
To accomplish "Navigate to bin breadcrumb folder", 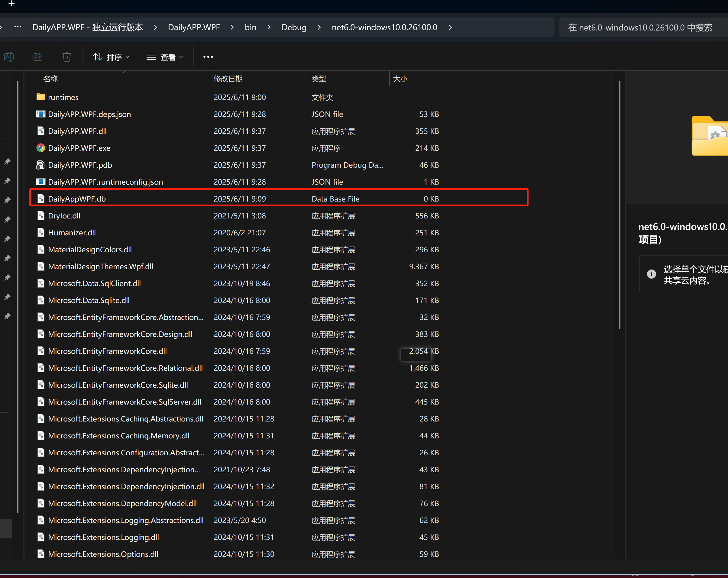I will click(250, 27).
